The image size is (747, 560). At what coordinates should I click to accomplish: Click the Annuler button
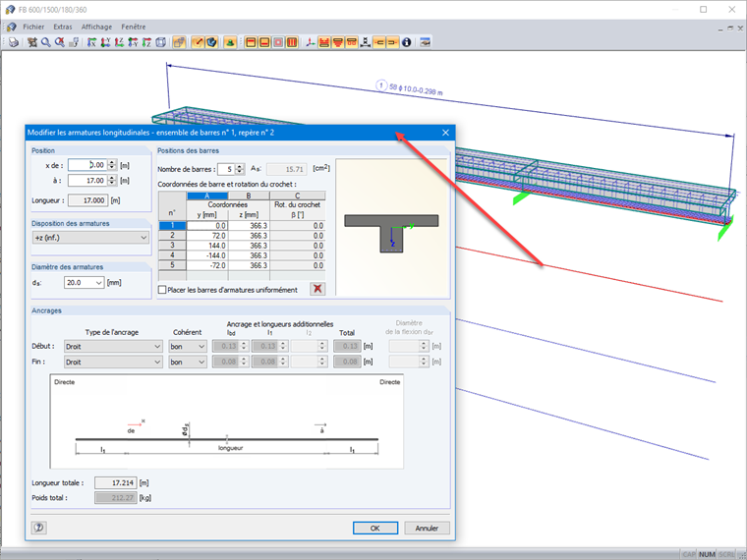pyautogui.click(x=427, y=529)
